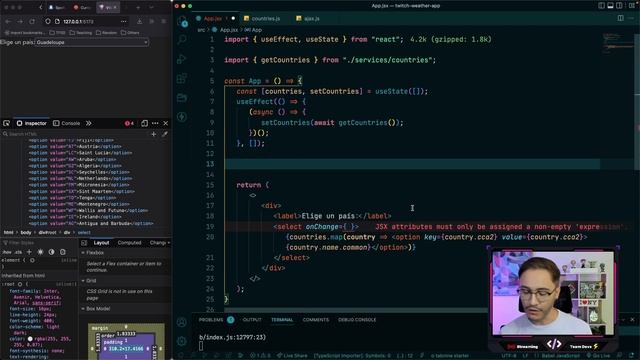The width and height of the screenshot is (640, 360).
Task: Click the page actions ellipsis in the address bar
Action: point(124,21)
